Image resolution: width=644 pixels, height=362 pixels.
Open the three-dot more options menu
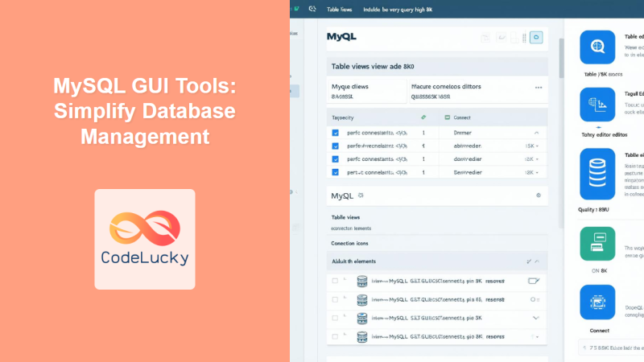[x=538, y=87]
